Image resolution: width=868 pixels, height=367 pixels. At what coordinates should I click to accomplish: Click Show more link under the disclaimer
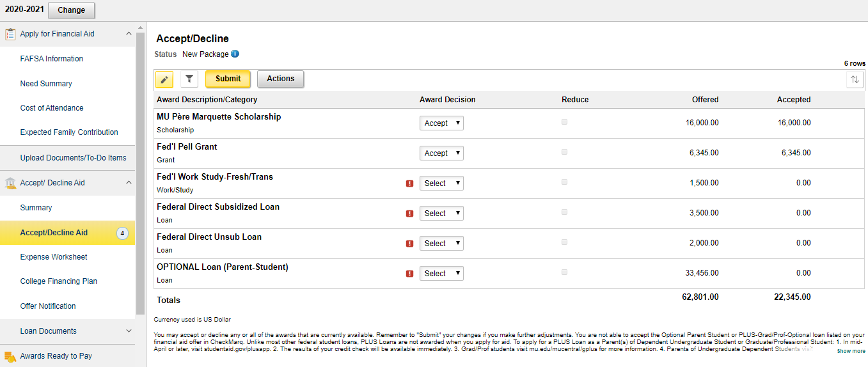click(x=851, y=351)
